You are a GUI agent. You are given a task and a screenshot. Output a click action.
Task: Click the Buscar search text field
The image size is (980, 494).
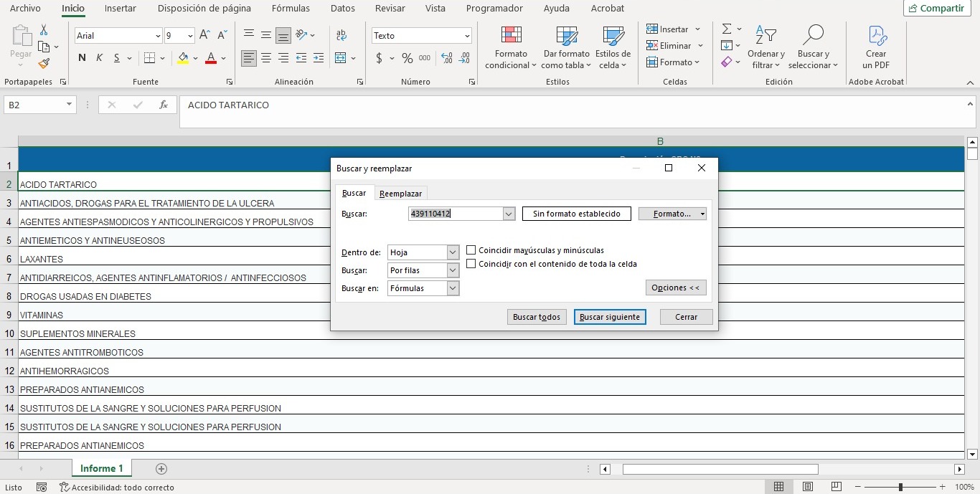pos(455,214)
